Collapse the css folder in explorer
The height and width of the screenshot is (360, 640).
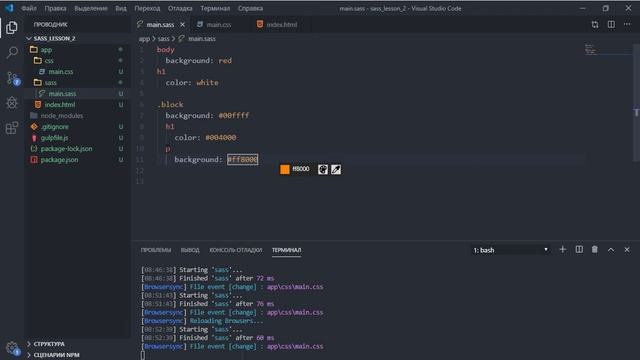[78, 61]
